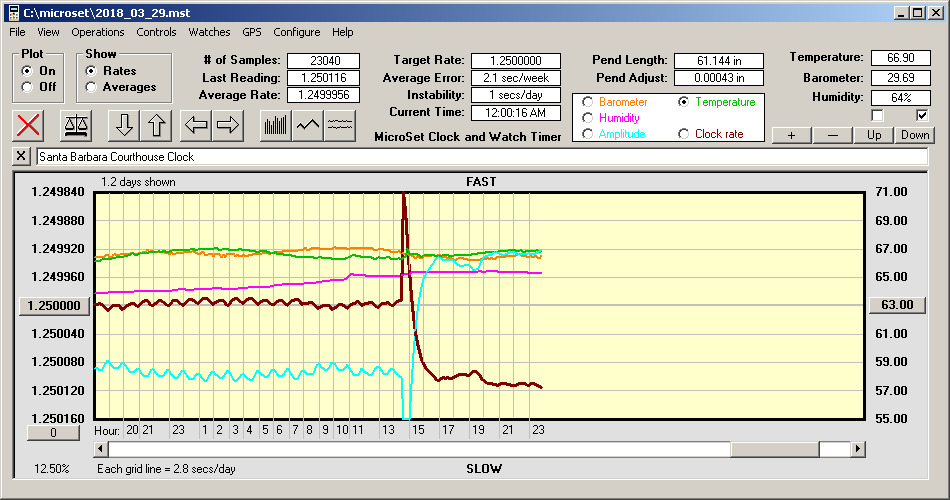
Task: Click the Down button
Action: 915,135
